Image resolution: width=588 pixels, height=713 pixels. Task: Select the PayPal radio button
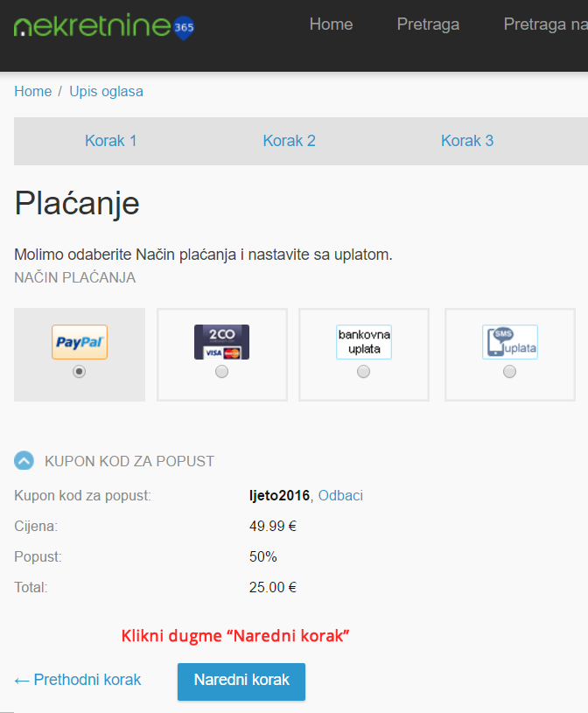click(79, 372)
